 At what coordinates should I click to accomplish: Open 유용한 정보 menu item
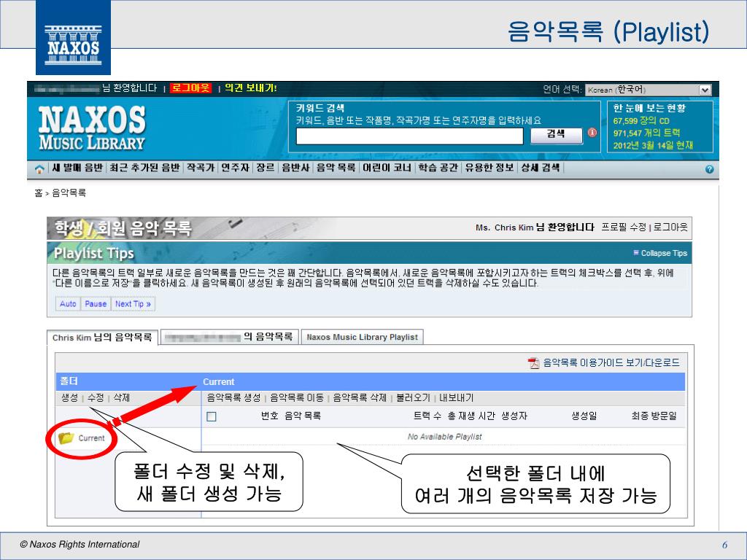489,168
